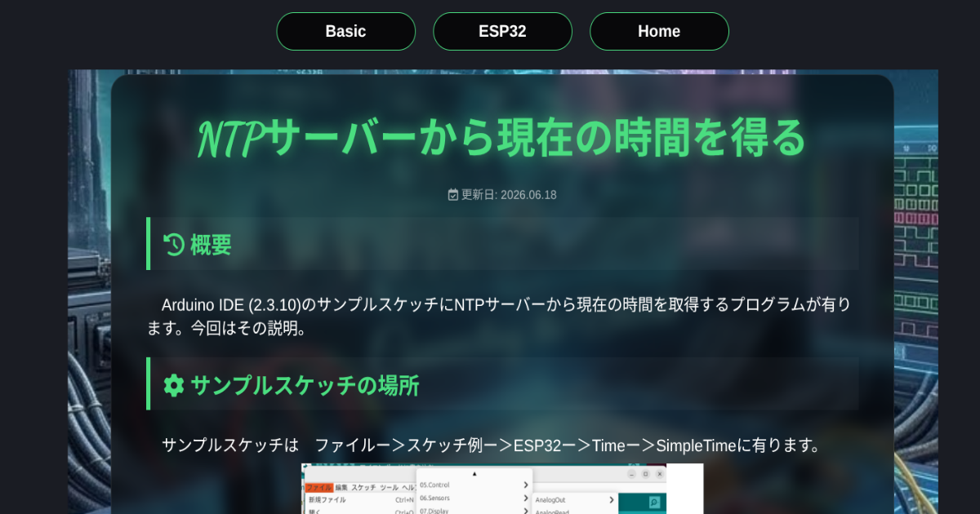The width and height of the screenshot is (980, 514).
Task: Go to the Basic page button
Action: click(x=346, y=31)
